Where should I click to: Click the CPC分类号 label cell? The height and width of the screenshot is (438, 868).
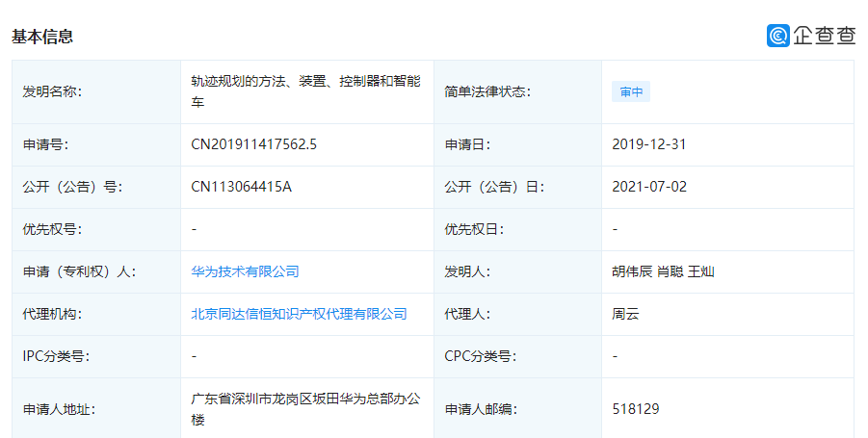click(x=480, y=356)
